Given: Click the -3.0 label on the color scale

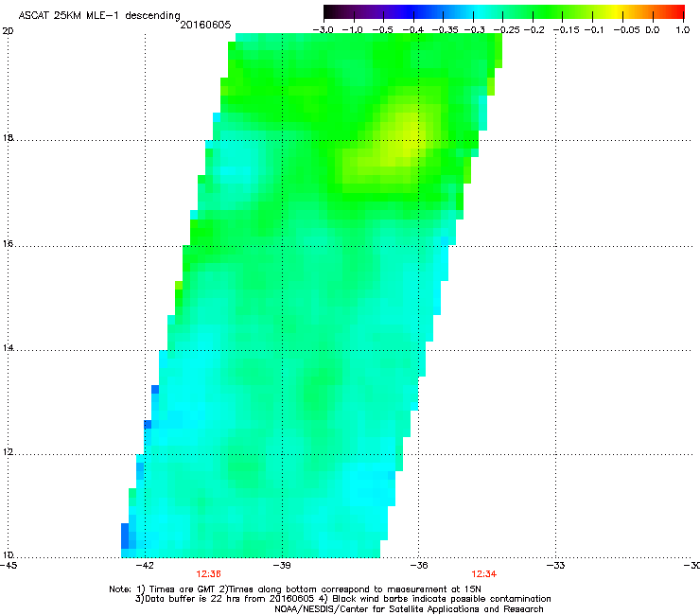Looking at the screenshot, I should (x=324, y=30).
